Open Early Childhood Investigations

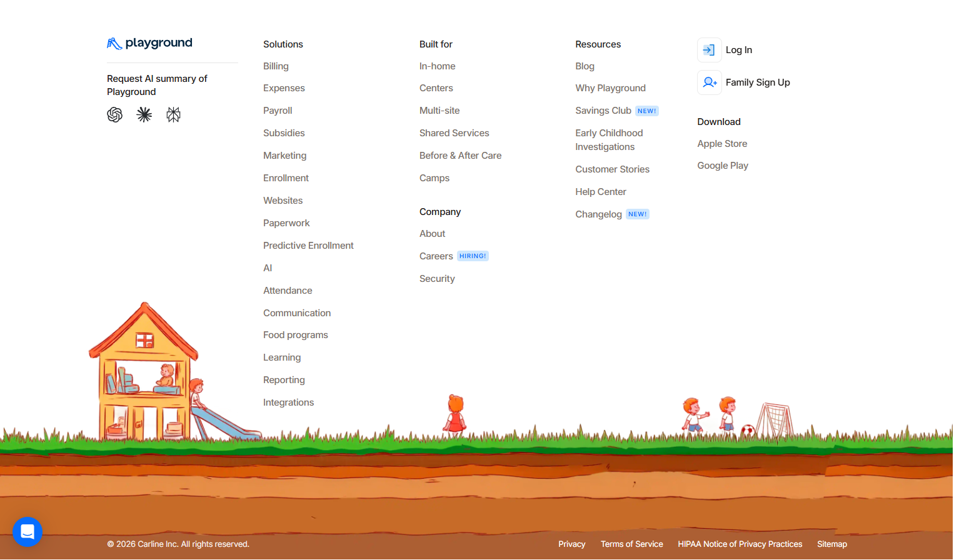tap(609, 140)
